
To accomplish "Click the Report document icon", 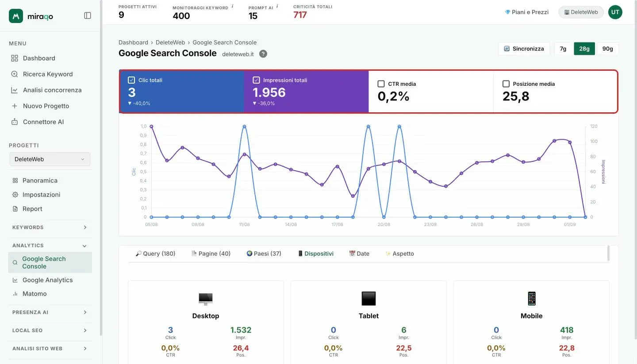I will [15, 209].
